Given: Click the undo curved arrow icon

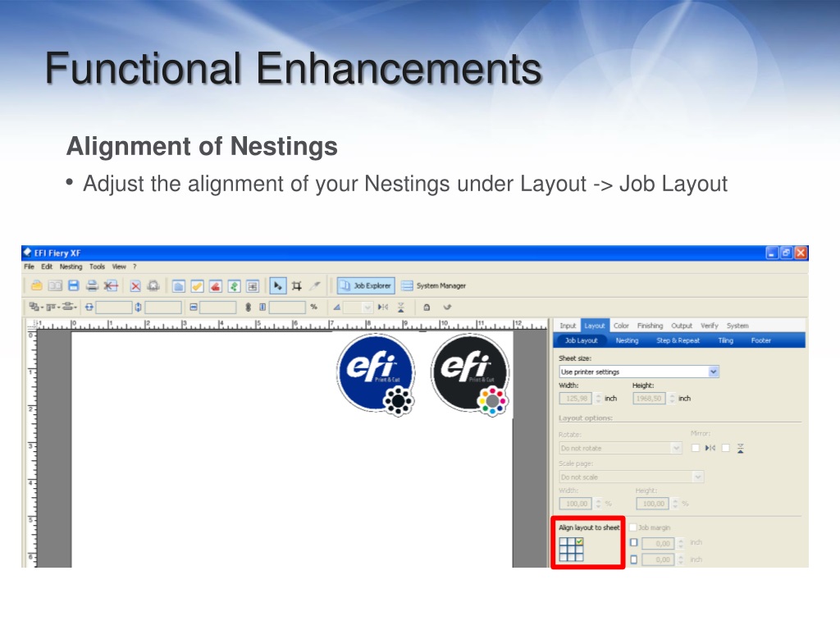Looking at the screenshot, I should point(447,307).
